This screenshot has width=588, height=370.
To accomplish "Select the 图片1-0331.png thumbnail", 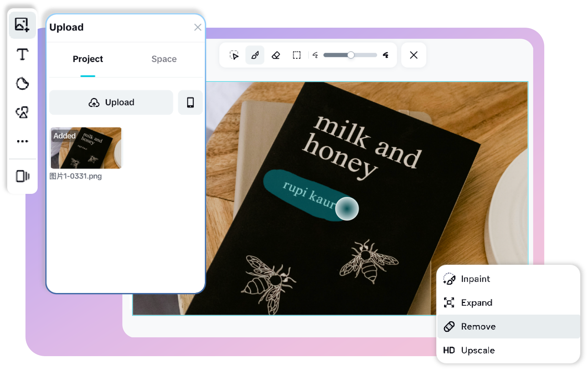I will click(86, 148).
